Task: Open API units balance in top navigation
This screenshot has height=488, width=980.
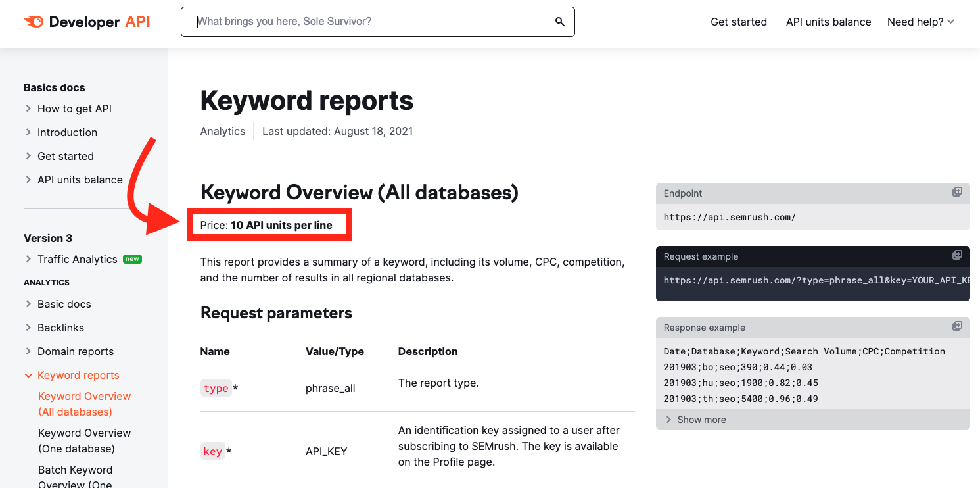Action: click(x=828, y=22)
